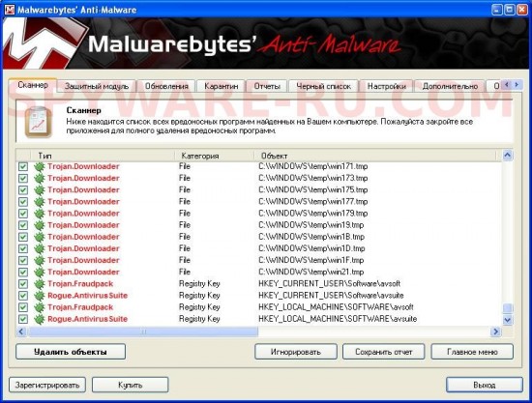Switch to the Настройки tab
532x403 pixels.
387,86
